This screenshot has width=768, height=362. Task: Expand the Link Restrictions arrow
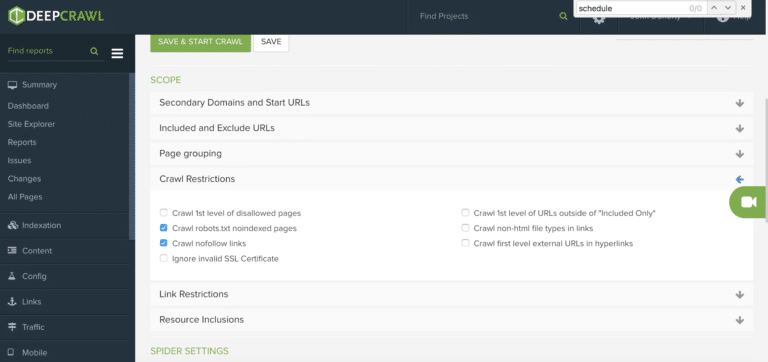point(740,295)
